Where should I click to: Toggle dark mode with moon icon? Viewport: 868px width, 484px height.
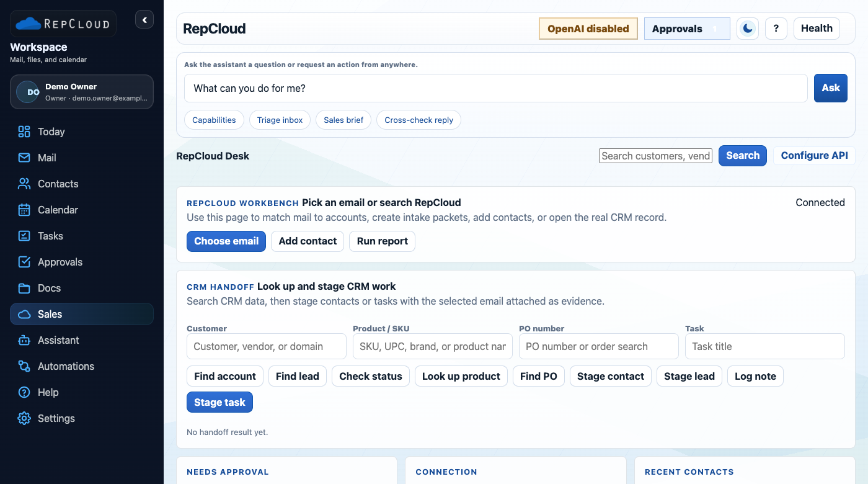[748, 29]
